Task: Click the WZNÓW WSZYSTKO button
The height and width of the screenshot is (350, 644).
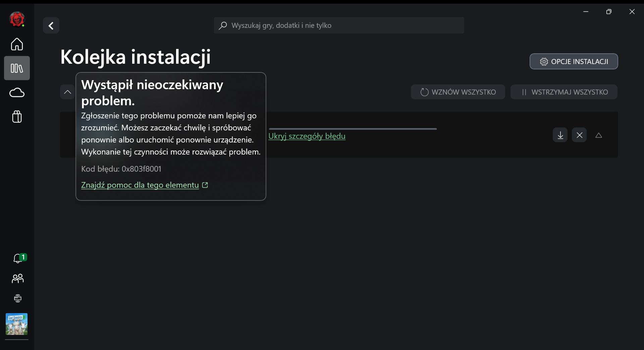Action: (x=458, y=92)
